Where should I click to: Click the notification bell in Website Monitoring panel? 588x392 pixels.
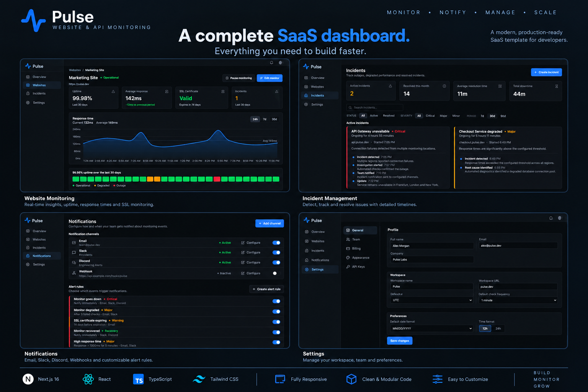coord(271,63)
